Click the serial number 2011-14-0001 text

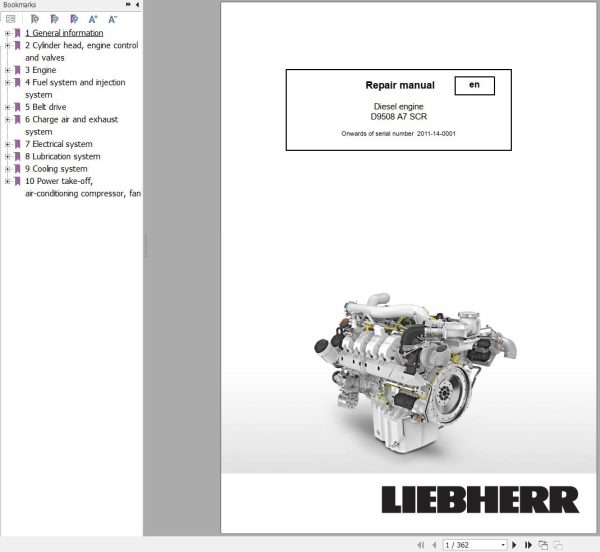436,134
